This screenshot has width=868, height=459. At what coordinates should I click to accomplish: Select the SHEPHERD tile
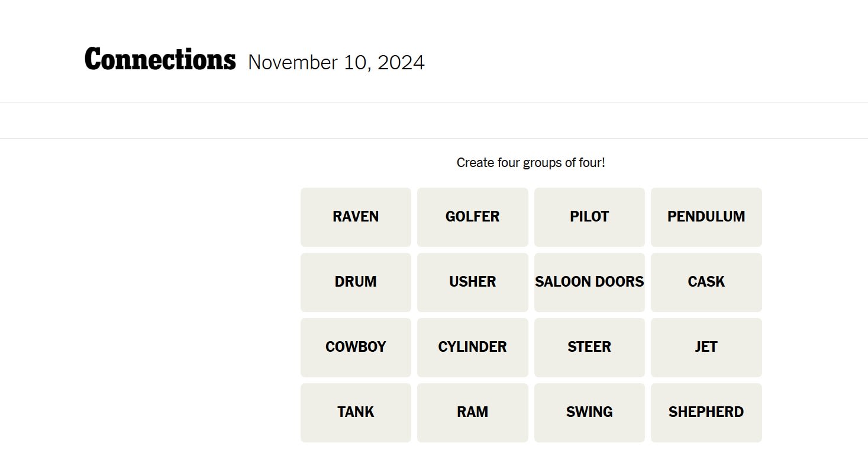pyautogui.click(x=706, y=412)
